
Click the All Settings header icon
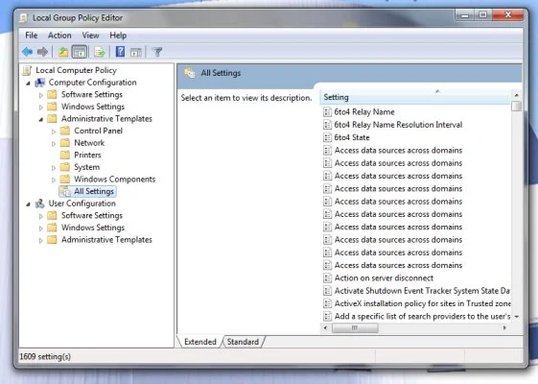189,73
